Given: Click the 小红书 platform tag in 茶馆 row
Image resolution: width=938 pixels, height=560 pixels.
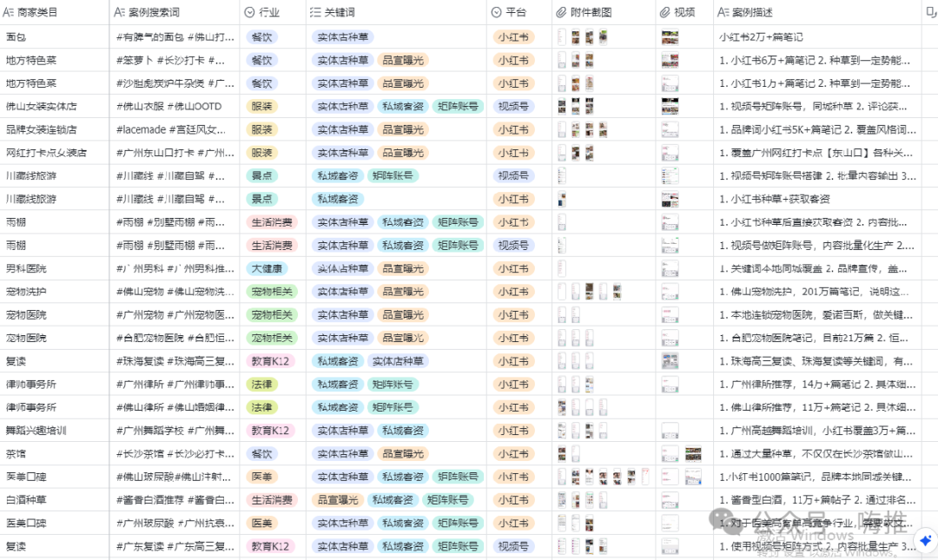Looking at the screenshot, I should (513, 454).
